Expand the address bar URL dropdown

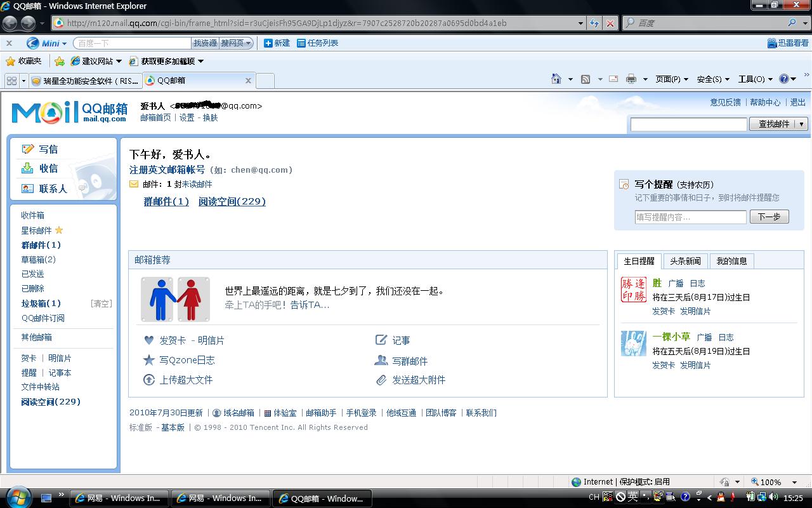580,23
